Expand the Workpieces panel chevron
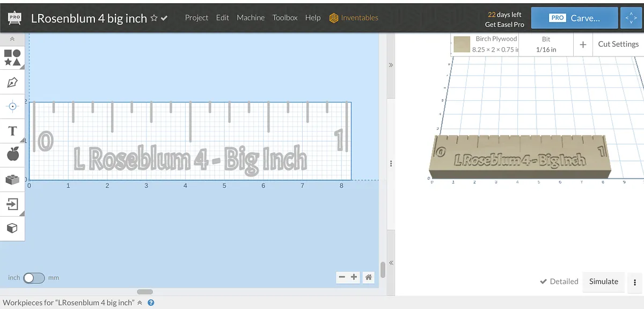This screenshot has width=644, height=309. 140,303
